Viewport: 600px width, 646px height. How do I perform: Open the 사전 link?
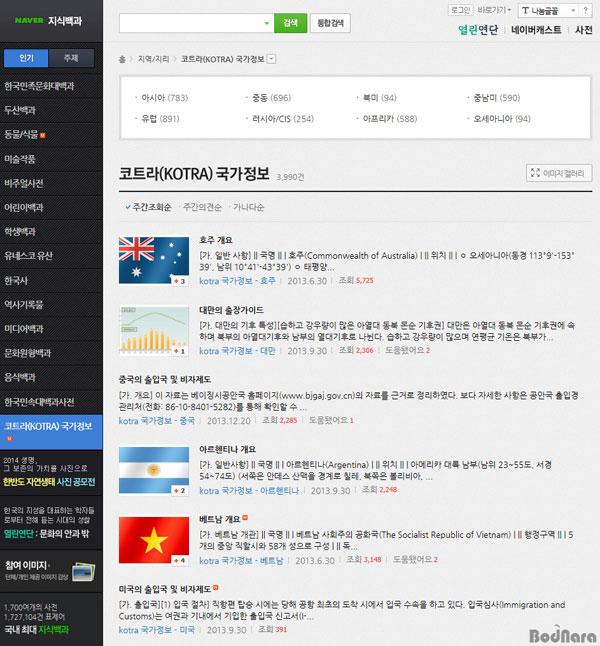[584, 30]
